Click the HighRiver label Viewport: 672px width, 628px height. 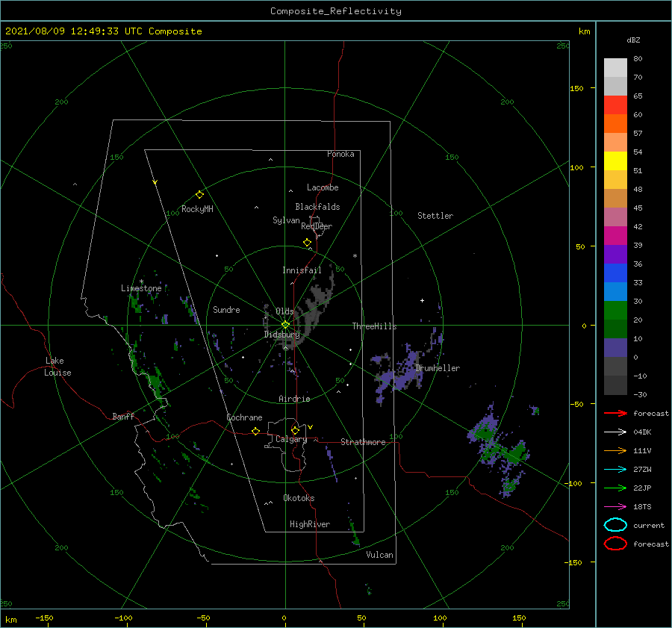pos(310,524)
